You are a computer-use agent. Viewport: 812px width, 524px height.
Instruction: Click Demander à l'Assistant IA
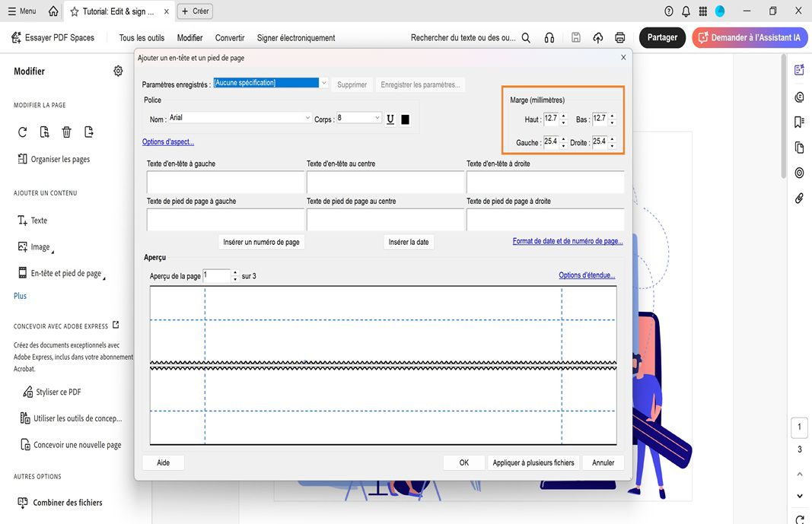tap(750, 37)
